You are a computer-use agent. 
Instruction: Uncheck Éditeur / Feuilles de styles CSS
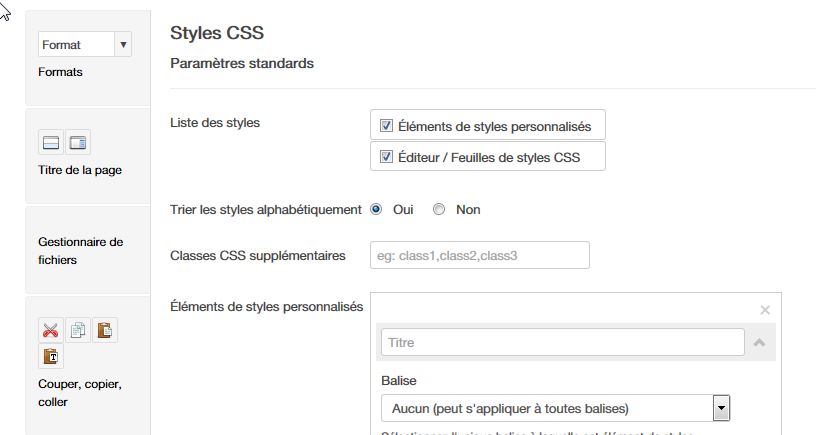386,156
